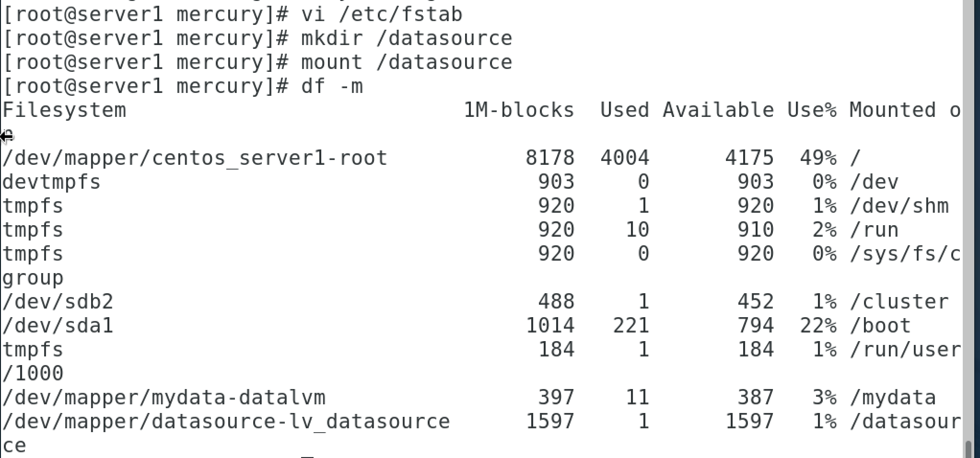Click the /dev/sda1 filesystem entry
This screenshot has height=458, width=980.
(x=58, y=326)
